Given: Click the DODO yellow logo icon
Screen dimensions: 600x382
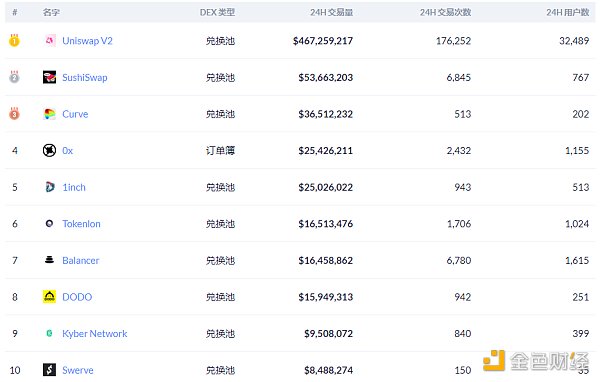Looking at the screenshot, I should pos(49,297).
